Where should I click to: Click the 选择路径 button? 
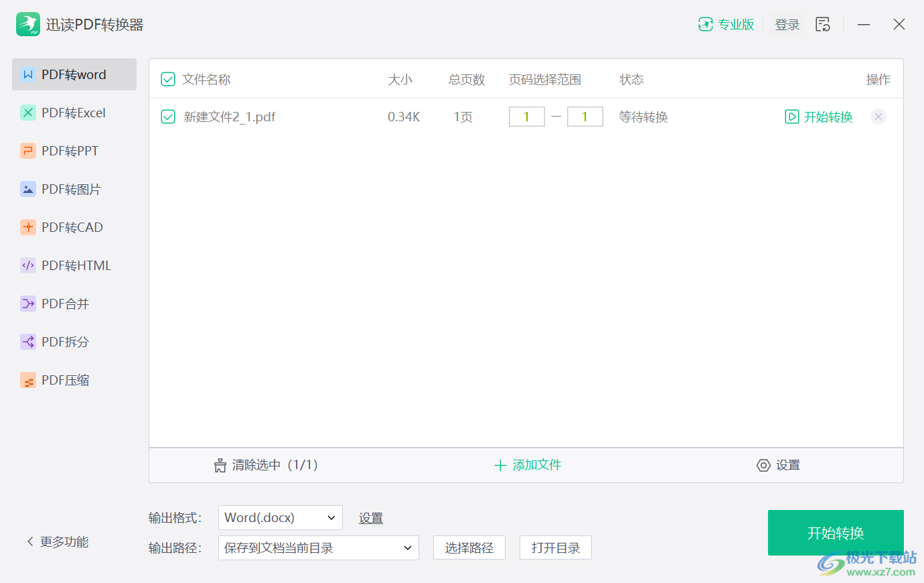[x=469, y=548]
